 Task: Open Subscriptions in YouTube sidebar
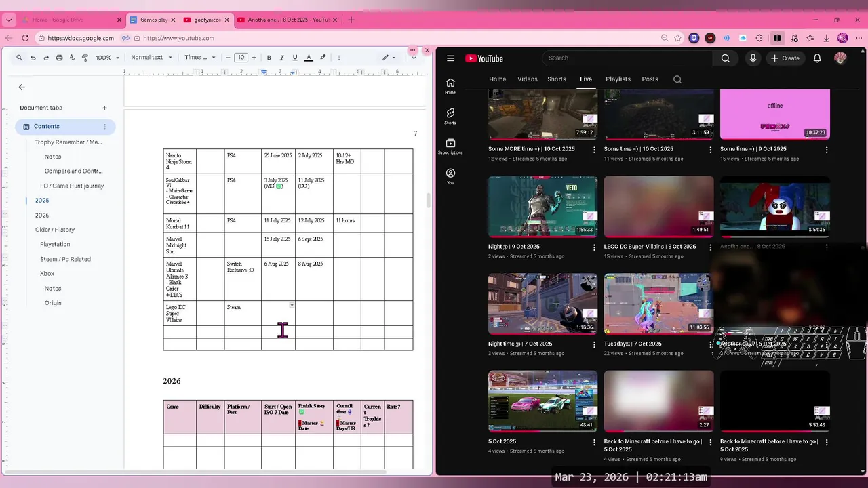click(450, 146)
